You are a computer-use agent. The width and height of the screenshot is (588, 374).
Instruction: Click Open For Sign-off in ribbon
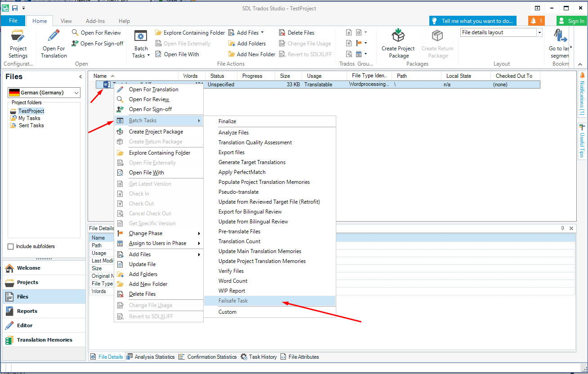(97, 44)
